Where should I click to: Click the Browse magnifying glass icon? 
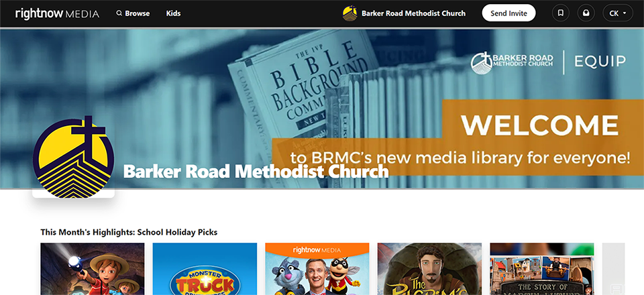(119, 13)
